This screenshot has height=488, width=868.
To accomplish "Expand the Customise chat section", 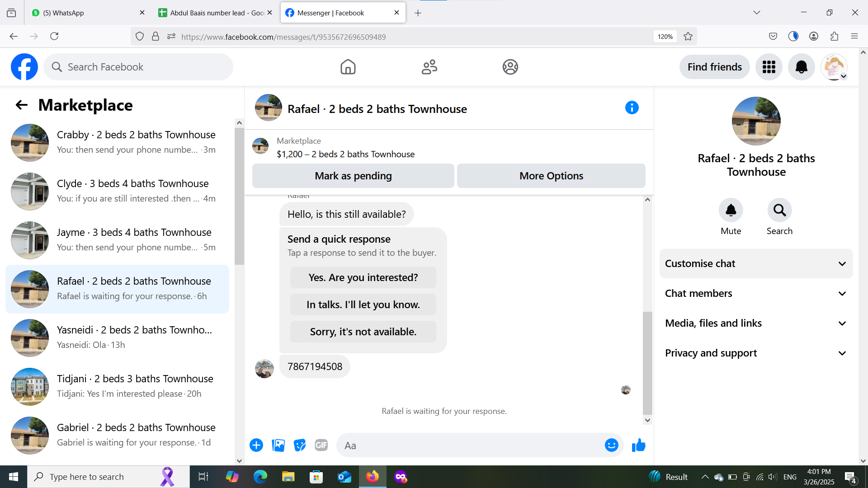I will pyautogui.click(x=756, y=263).
